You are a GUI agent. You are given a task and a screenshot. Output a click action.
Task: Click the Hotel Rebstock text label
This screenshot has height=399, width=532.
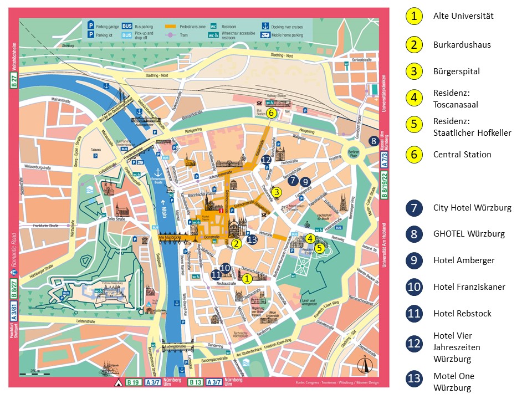462,314
